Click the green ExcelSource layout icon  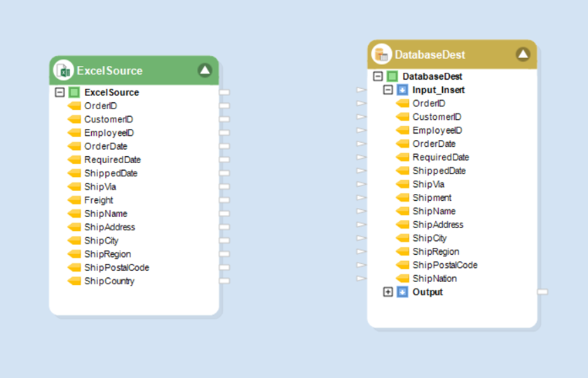click(x=74, y=92)
